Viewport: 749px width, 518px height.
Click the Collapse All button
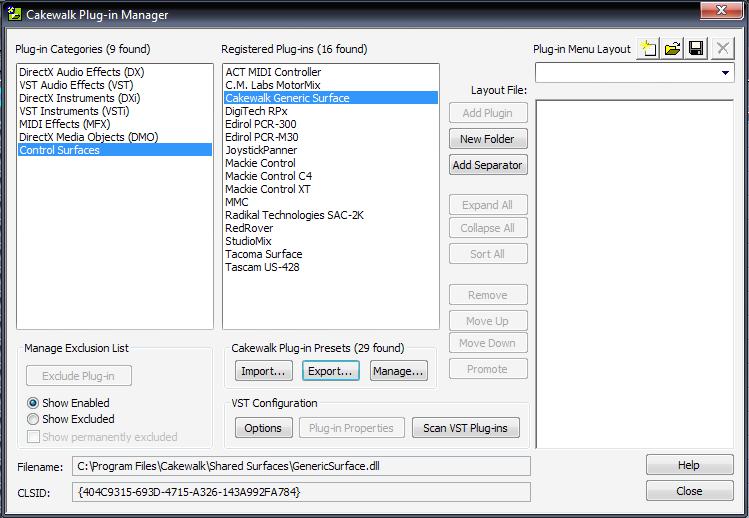pos(488,227)
